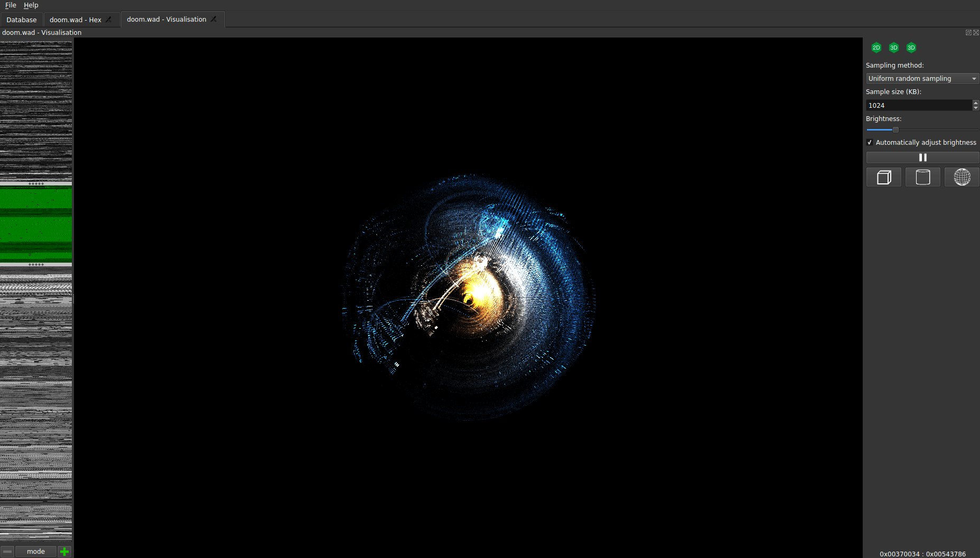Screen dimensions: 980x558
Task: Click the grey minus button beside mode
Action: 7,552
